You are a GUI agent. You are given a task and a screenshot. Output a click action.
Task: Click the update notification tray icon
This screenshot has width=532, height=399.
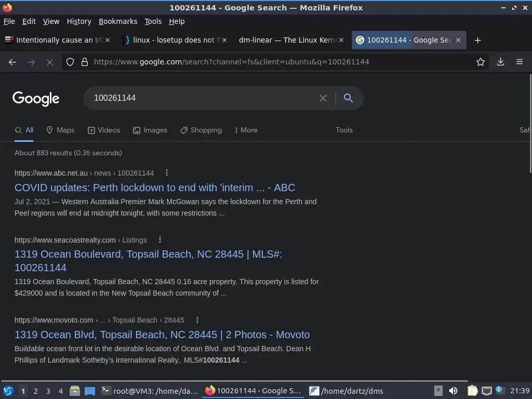499,390
